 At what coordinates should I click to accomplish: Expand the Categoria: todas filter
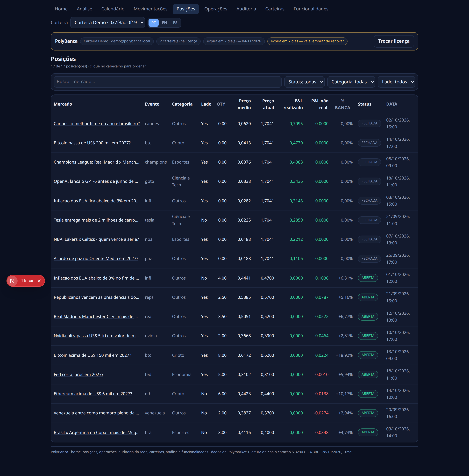tap(351, 82)
